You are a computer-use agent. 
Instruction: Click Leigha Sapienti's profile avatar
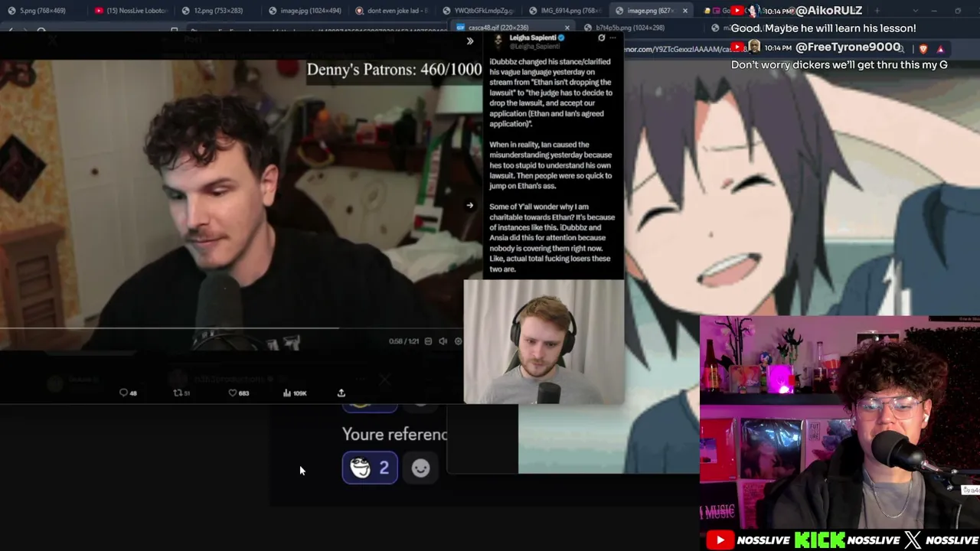pyautogui.click(x=498, y=41)
